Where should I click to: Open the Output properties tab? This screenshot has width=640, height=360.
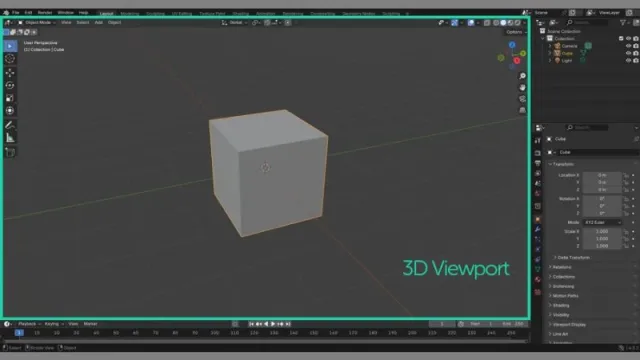pyautogui.click(x=538, y=163)
